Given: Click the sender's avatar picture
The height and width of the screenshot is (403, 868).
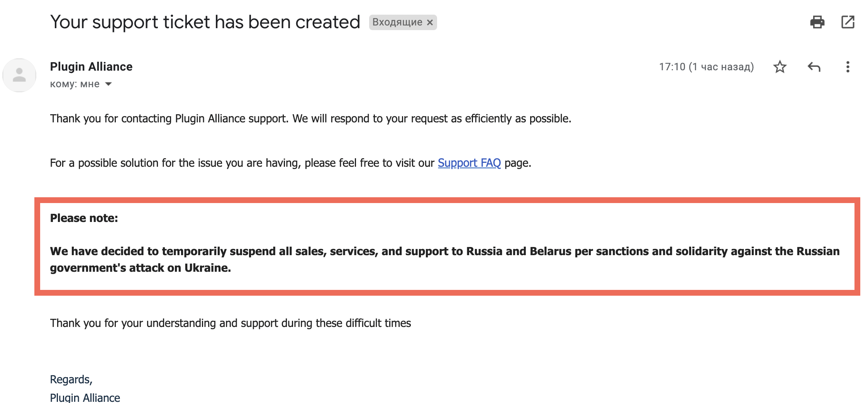Looking at the screenshot, I should click(x=19, y=75).
